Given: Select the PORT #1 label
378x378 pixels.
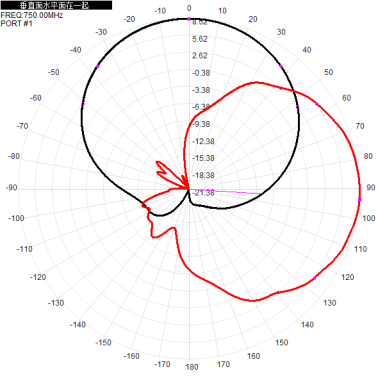Looking at the screenshot, I should click(x=17, y=23).
